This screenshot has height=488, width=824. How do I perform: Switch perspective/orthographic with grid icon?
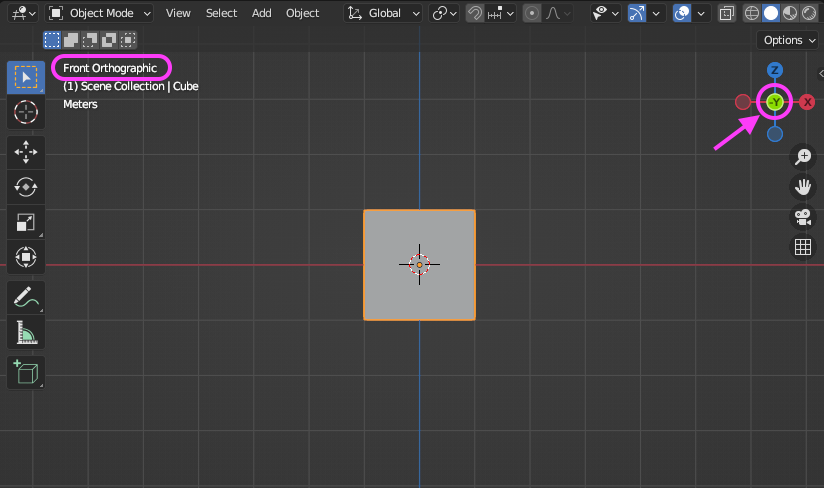(x=802, y=247)
